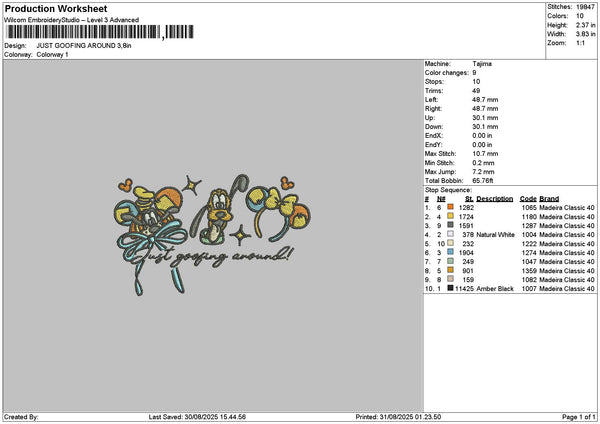Image resolution: width=600 pixels, height=424 pixels.
Task: Click the 'N#' column header
Action: pos(441,199)
